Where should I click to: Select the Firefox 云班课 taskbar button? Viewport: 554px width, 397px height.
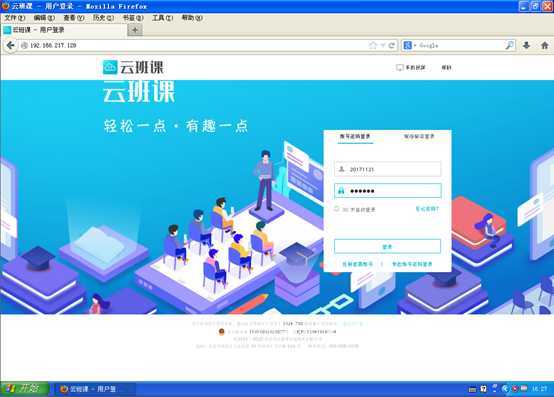pos(94,389)
